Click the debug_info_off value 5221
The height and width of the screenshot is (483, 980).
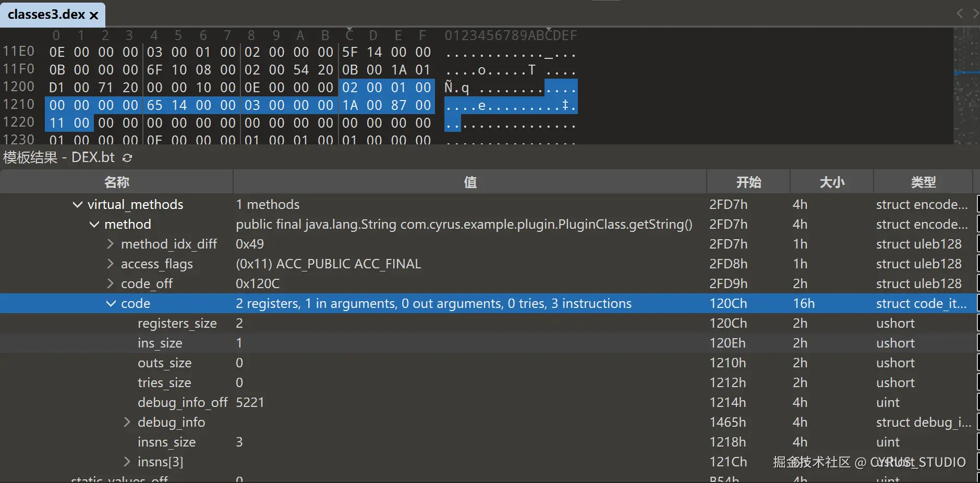[250, 402]
